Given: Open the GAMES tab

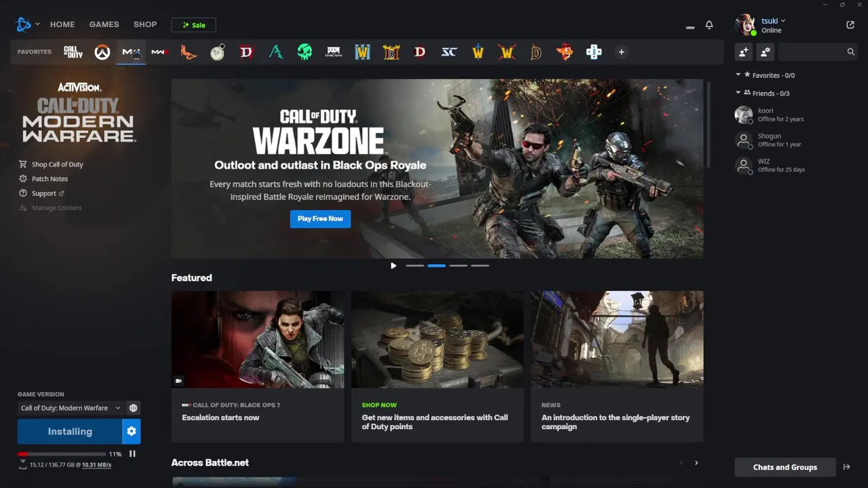Looking at the screenshot, I should pyautogui.click(x=104, y=24).
